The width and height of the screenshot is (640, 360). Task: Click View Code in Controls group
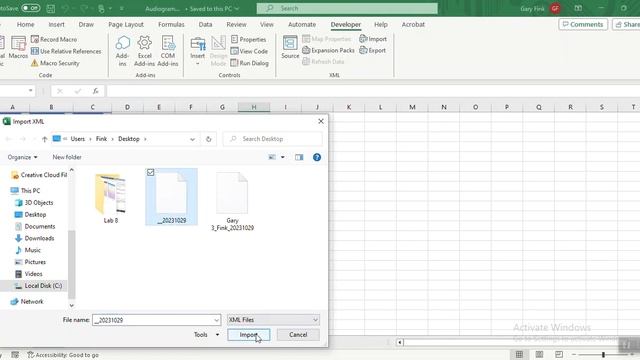click(x=249, y=51)
